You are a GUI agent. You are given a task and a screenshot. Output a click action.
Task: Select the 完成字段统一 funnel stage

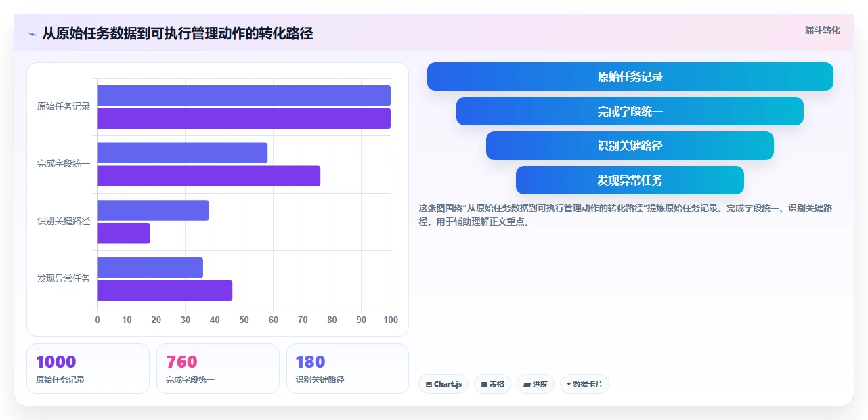(x=630, y=111)
